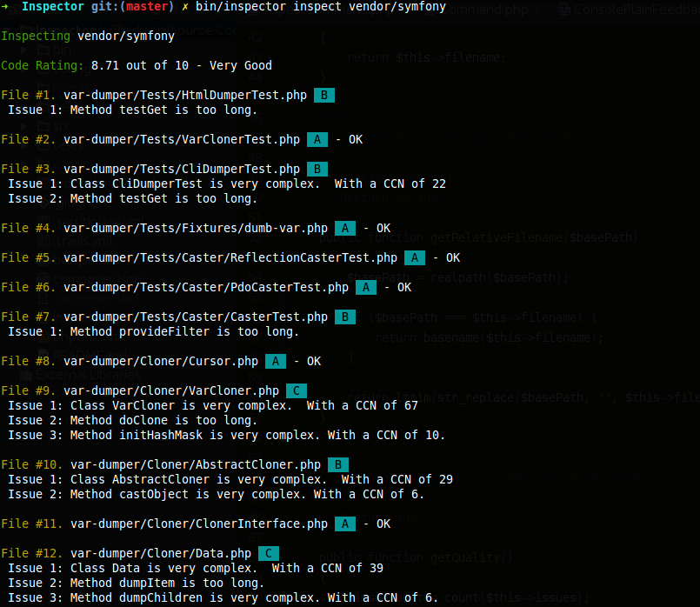Click the C grade badge for Data.php

click(x=269, y=553)
